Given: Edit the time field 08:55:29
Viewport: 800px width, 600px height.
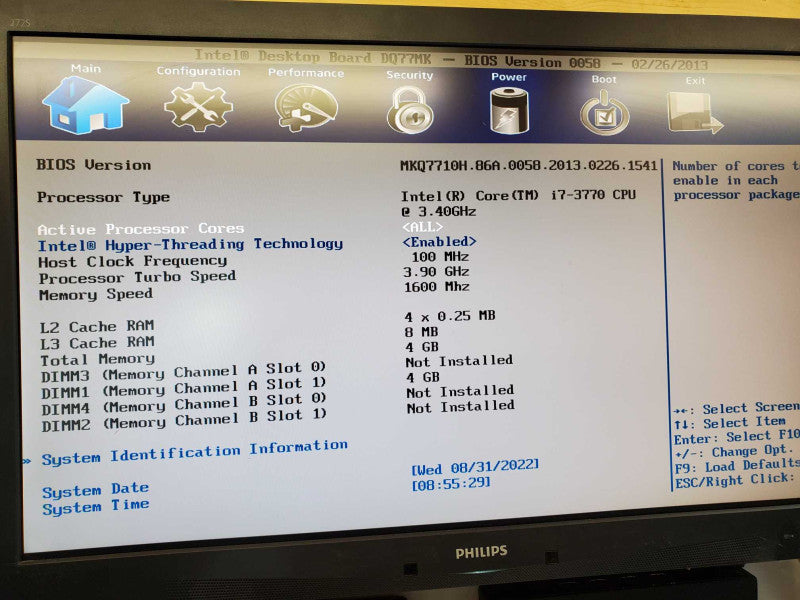Looking at the screenshot, I should (x=451, y=484).
